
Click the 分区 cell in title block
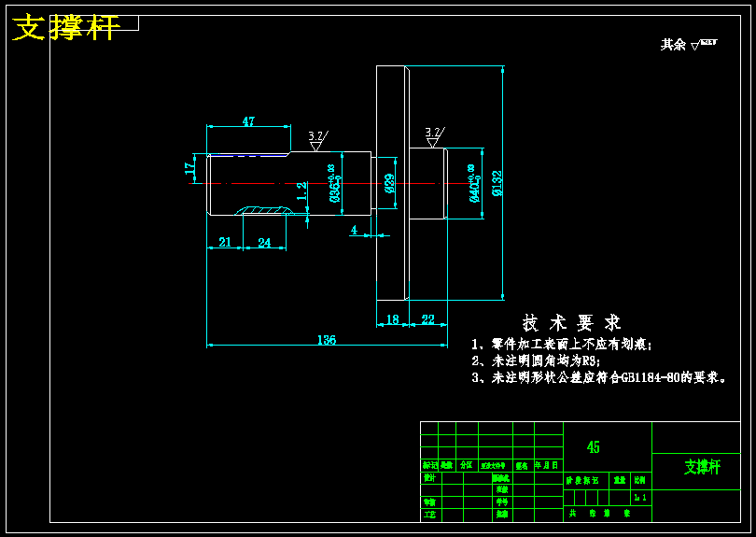467,465
